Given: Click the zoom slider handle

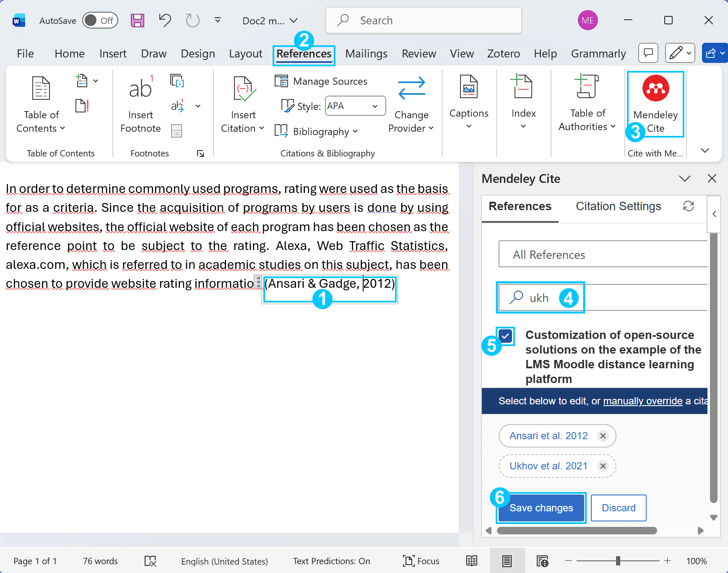Looking at the screenshot, I should pos(618,561).
